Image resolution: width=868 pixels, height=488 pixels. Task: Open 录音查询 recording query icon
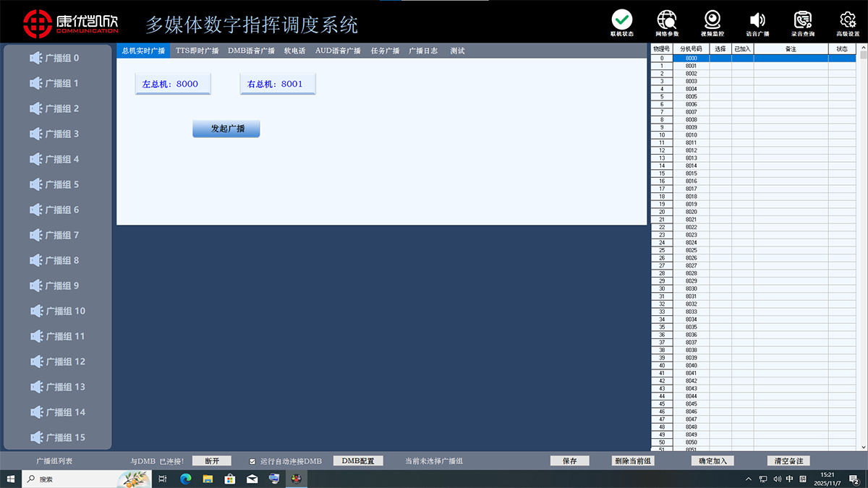click(x=802, y=20)
